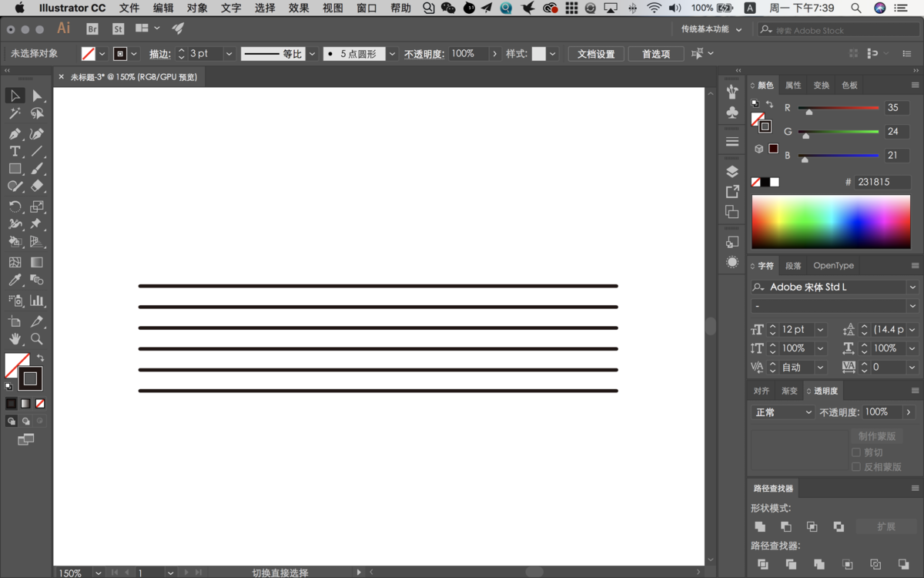
Task: Click the 扩展 button in Pathfinder
Action: [885, 526]
